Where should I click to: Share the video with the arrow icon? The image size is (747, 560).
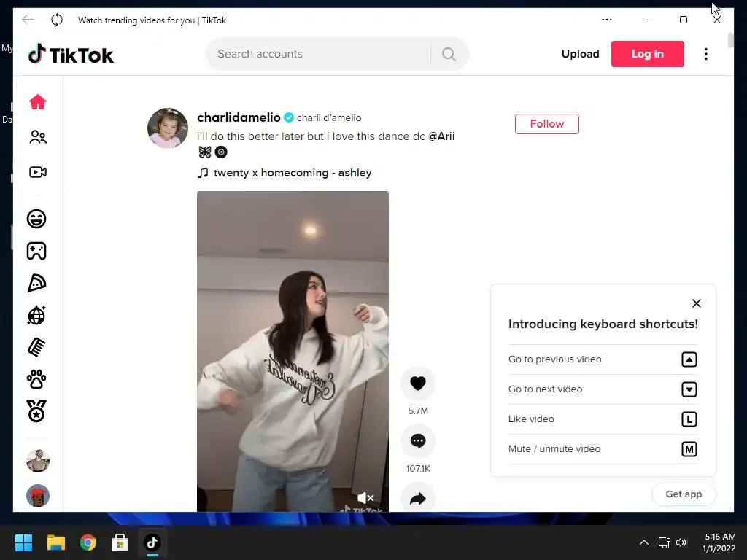418,498
